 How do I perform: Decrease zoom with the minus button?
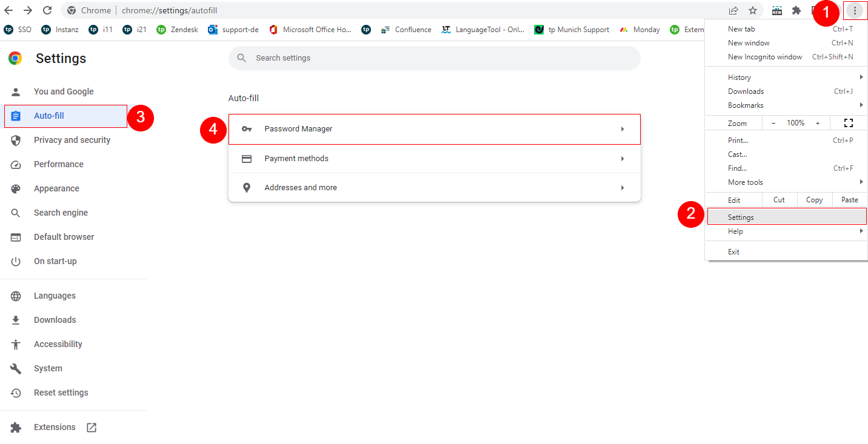pos(773,123)
